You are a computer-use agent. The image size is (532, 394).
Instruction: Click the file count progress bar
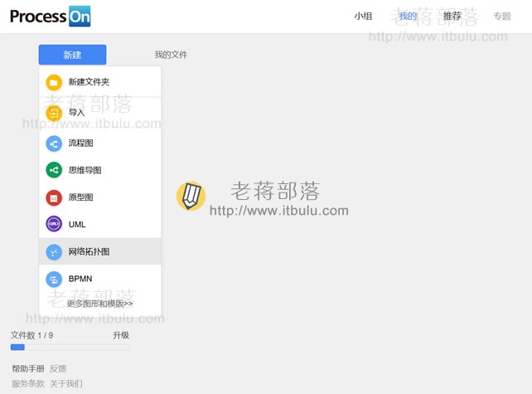tap(70, 347)
